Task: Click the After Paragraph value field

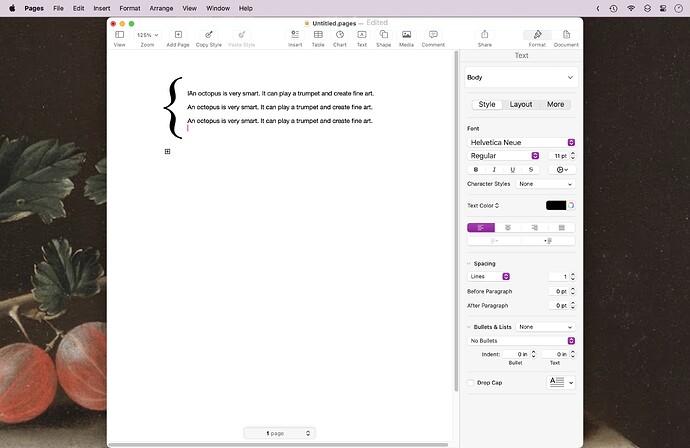Action: 559,305
